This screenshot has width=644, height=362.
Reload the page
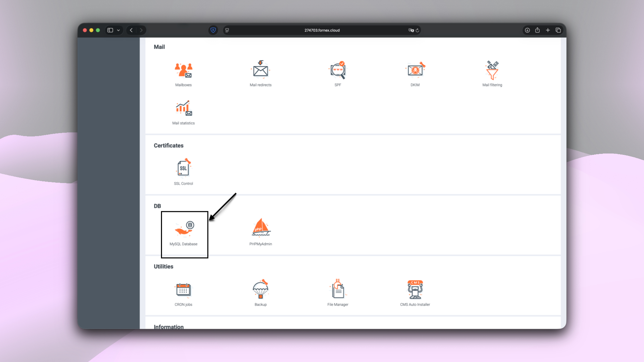[417, 30]
